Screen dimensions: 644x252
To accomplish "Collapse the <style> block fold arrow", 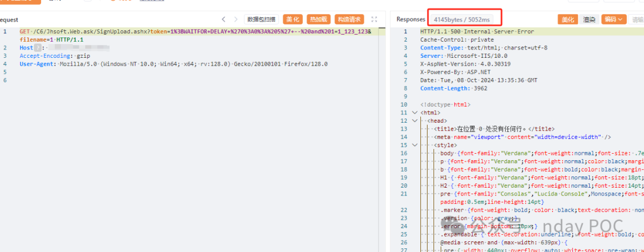I will tap(414, 145).
